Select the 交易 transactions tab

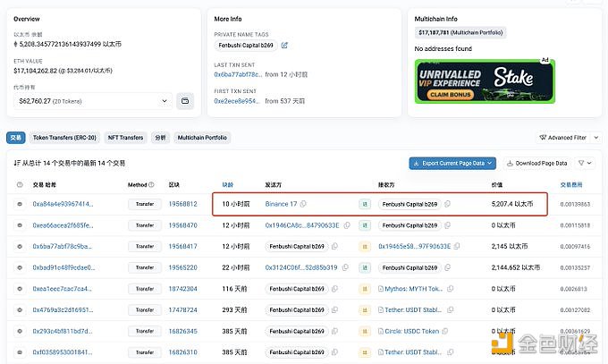(16, 138)
